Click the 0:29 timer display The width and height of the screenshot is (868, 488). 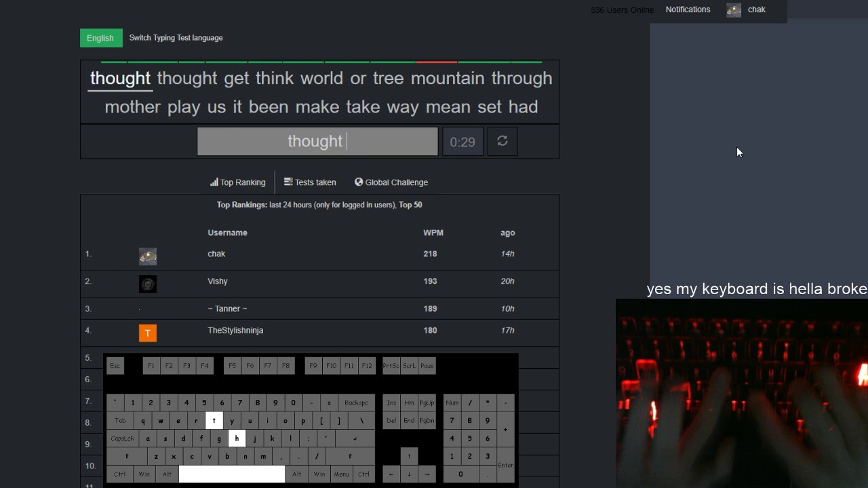pos(462,142)
